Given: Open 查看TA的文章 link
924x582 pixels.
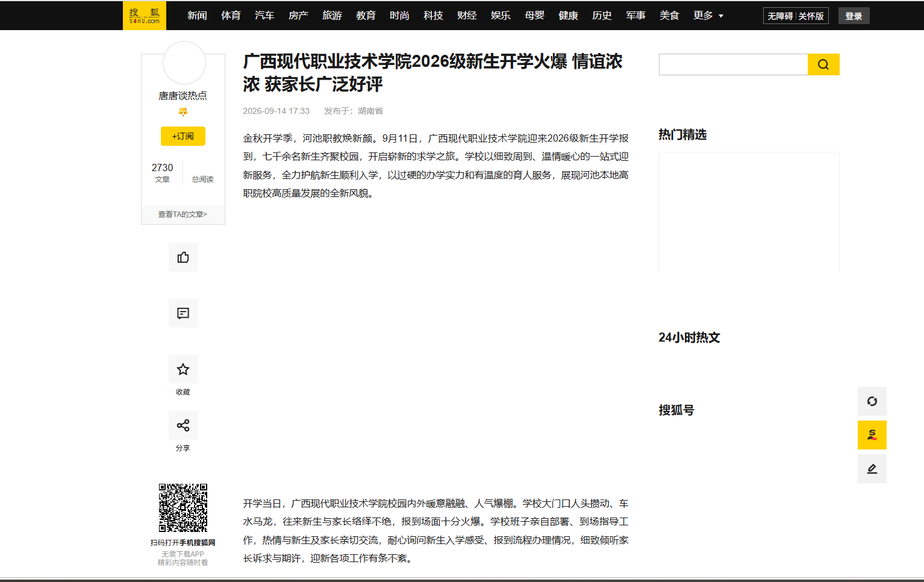Looking at the screenshot, I should point(183,214).
